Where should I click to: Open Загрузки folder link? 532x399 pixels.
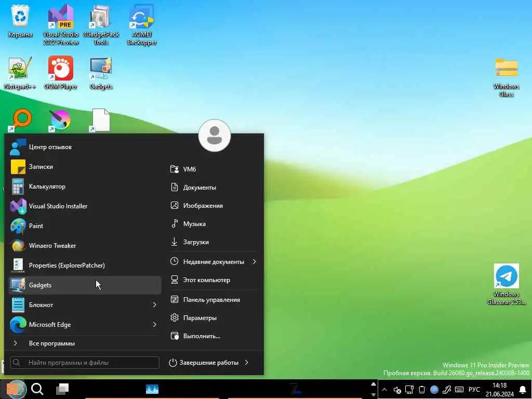point(213,242)
